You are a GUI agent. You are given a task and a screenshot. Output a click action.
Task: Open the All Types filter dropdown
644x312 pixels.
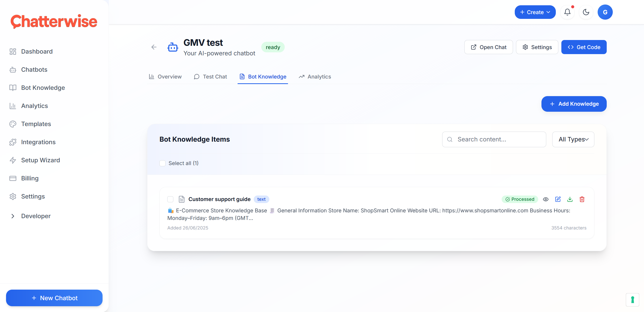point(573,139)
